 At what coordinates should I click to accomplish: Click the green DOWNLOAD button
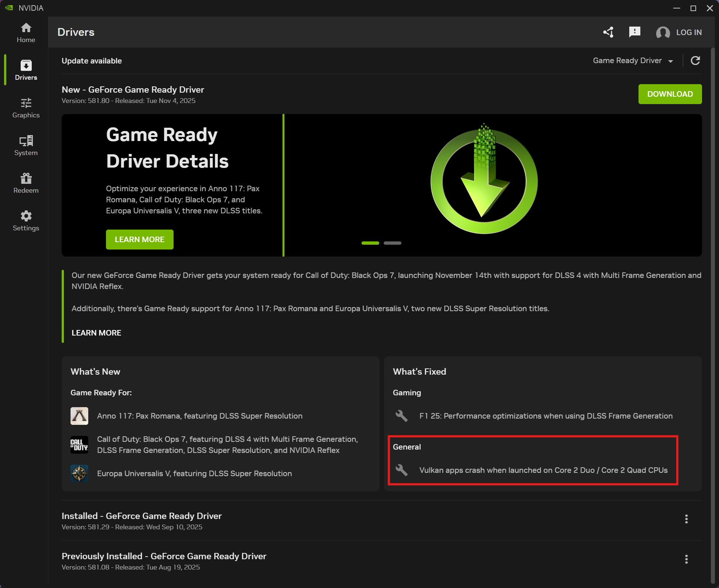click(670, 94)
